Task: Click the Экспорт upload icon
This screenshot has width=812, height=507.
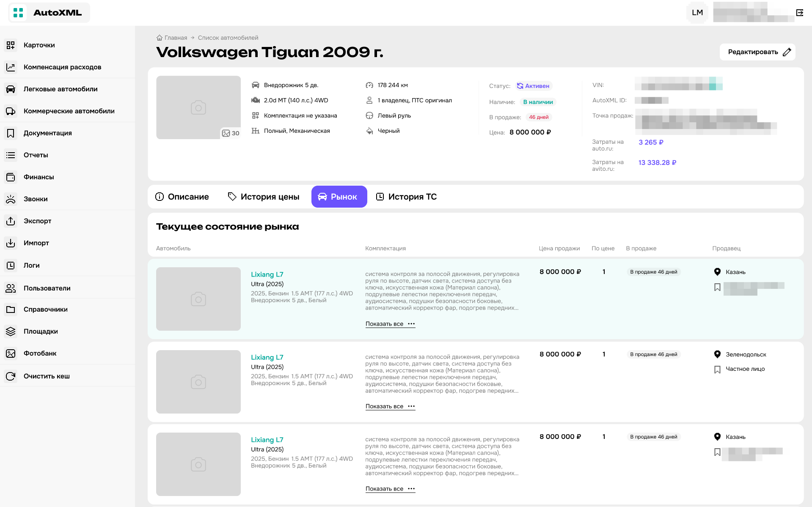Action: (11, 221)
